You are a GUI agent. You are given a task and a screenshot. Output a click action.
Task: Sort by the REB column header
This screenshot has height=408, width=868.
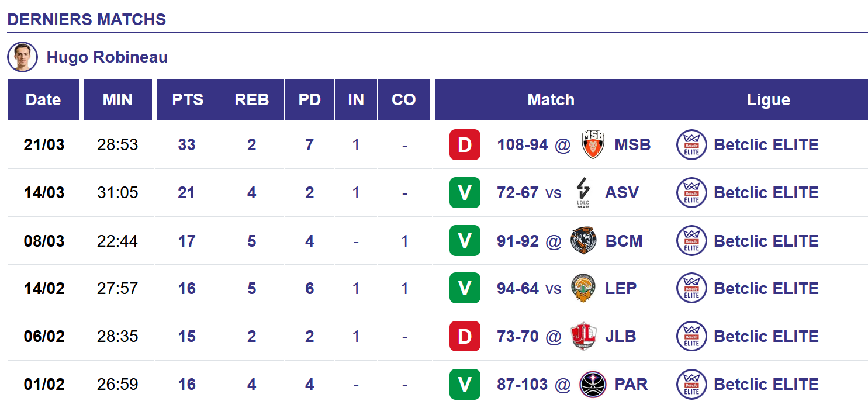coord(251,99)
